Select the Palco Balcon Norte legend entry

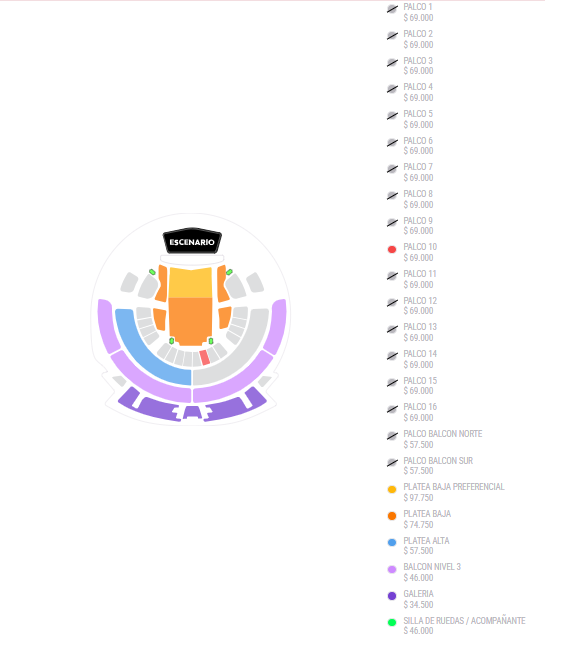443,439
